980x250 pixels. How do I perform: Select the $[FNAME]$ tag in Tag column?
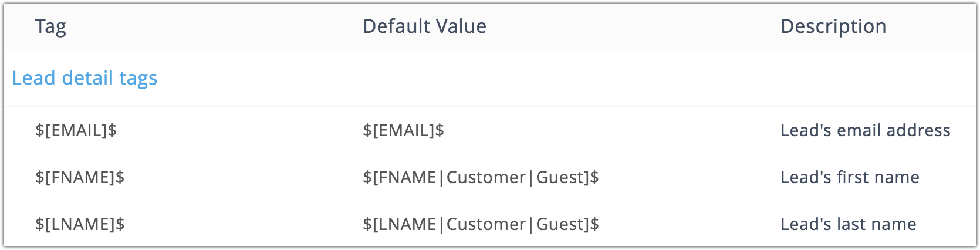pyautogui.click(x=80, y=177)
